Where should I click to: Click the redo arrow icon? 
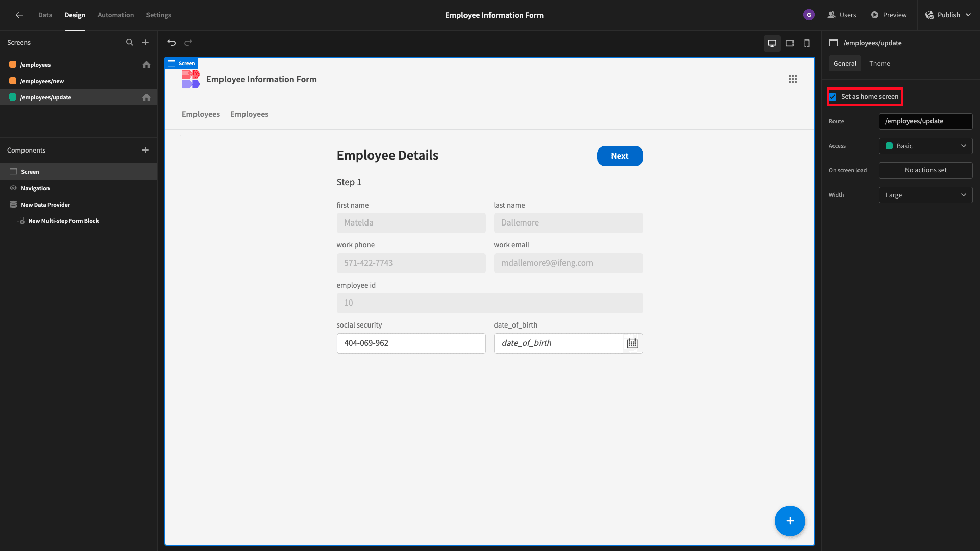(x=188, y=43)
